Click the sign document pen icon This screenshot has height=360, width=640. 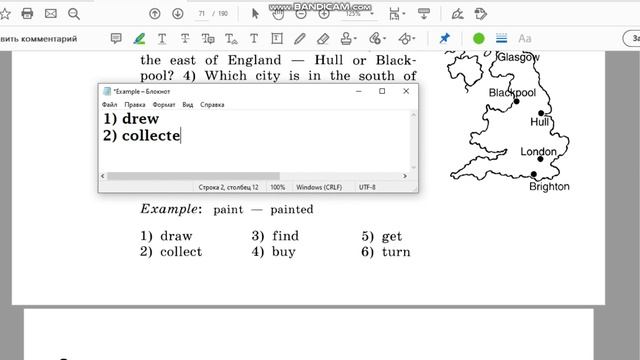pyautogui.click(x=457, y=14)
